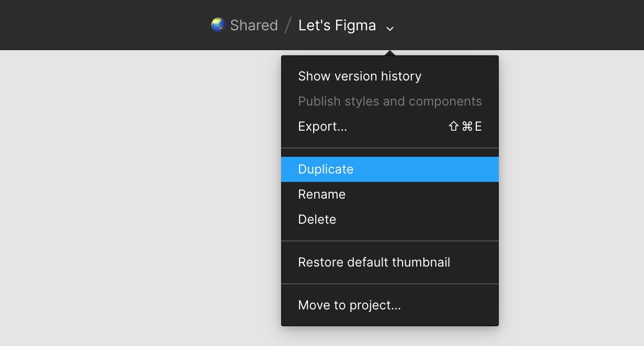Click Restore default thumbnail
The image size is (644, 346).
374,262
